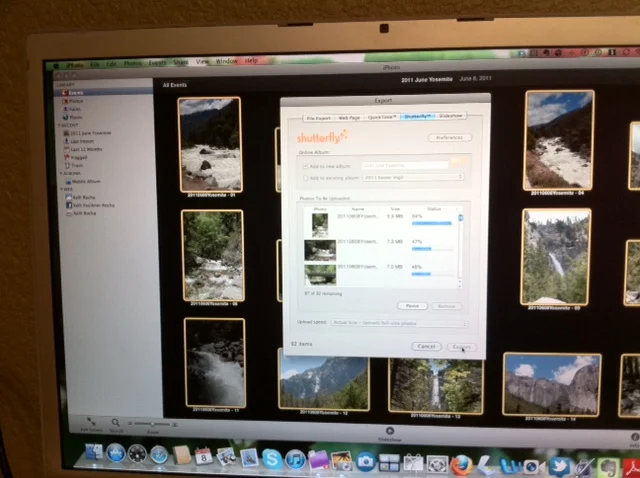
Task: Select 2011 June Yosemite under Recent
Action: pos(87,133)
